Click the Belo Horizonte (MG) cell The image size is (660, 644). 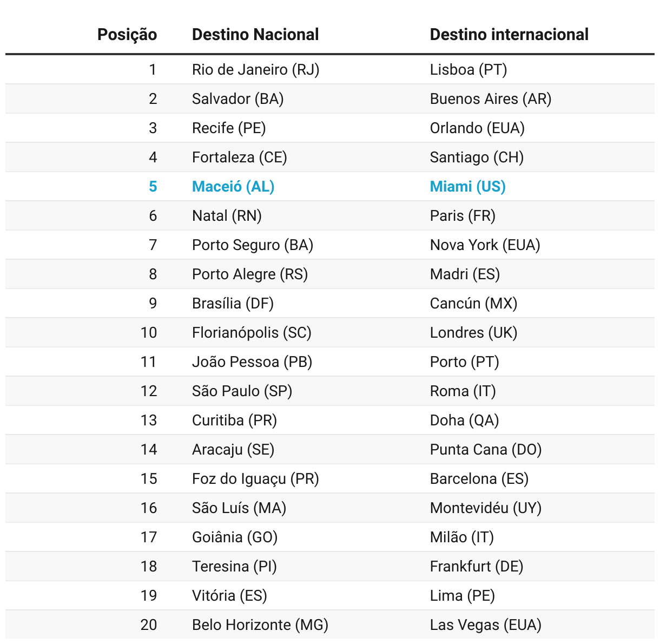click(260, 625)
